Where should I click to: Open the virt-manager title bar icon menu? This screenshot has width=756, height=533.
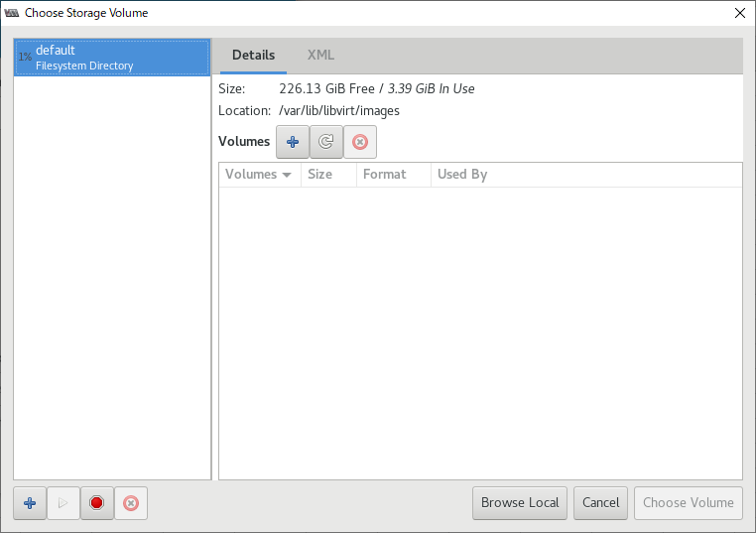tap(12, 13)
